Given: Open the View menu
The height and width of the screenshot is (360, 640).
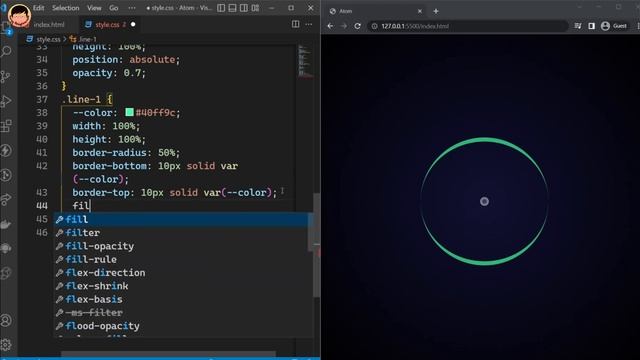Looking at the screenshot, I should (x=94, y=8).
